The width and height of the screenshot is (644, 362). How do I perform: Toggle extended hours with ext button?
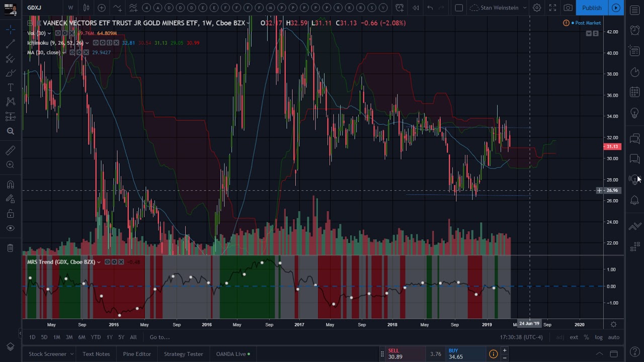tap(574, 337)
